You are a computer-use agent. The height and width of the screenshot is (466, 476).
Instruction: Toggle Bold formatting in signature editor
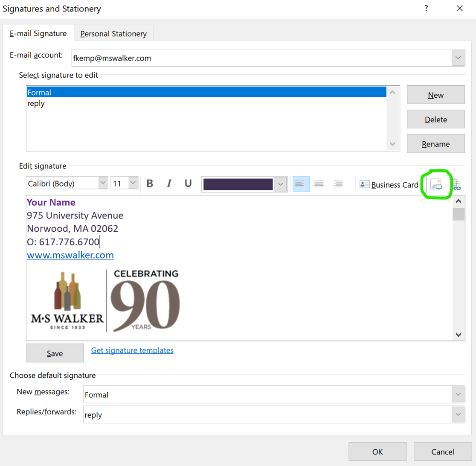click(150, 183)
